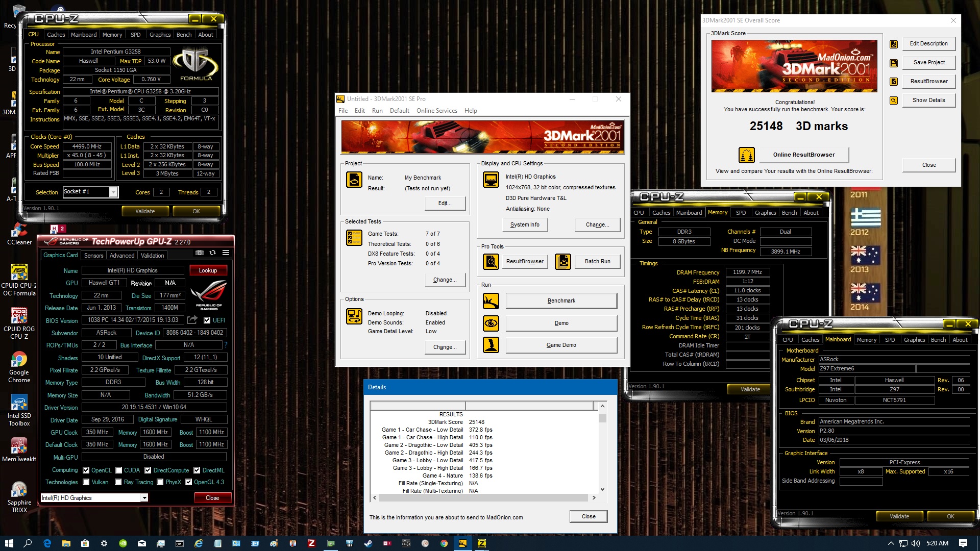Toggle the DirectCompute checkbox
Image resolution: width=980 pixels, height=551 pixels.
148,470
